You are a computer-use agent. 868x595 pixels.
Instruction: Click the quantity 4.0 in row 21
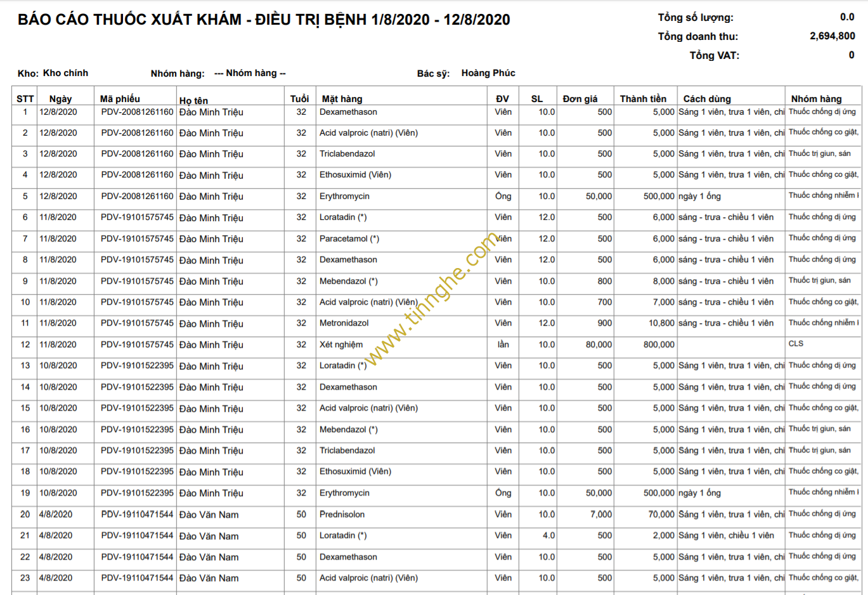click(548, 535)
